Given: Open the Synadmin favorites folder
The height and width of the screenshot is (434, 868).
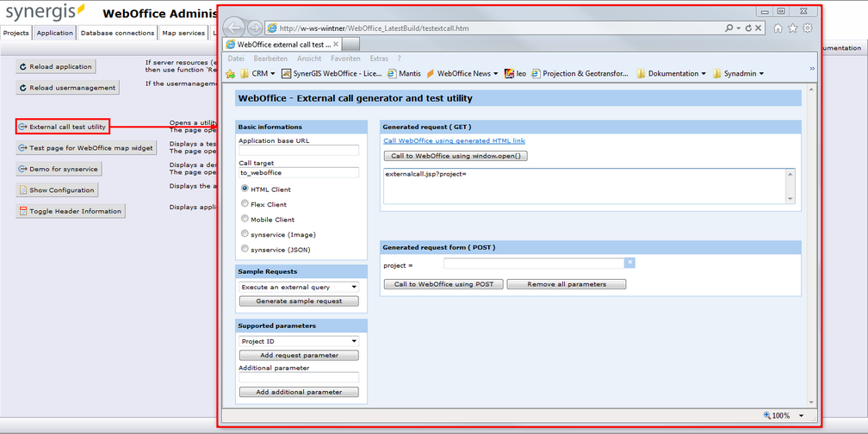Looking at the screenshot, I should tap(739, 74).
